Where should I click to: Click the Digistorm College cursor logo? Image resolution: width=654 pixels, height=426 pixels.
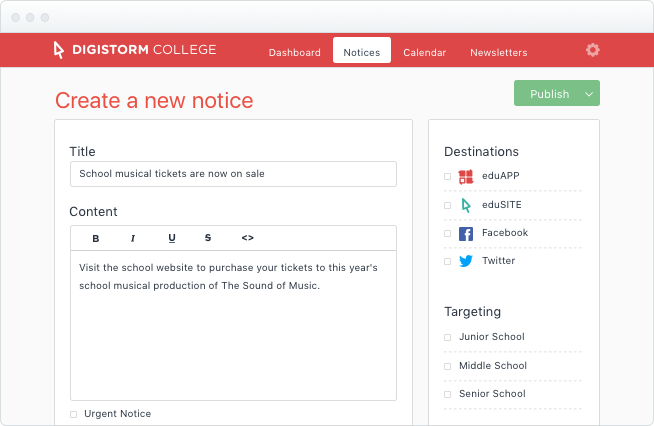point(58,50)
